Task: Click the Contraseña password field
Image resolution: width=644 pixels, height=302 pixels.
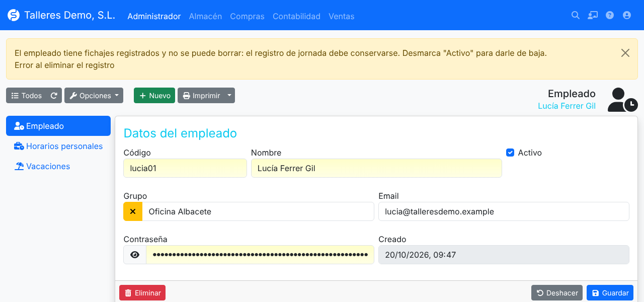Action: point(260,255)
